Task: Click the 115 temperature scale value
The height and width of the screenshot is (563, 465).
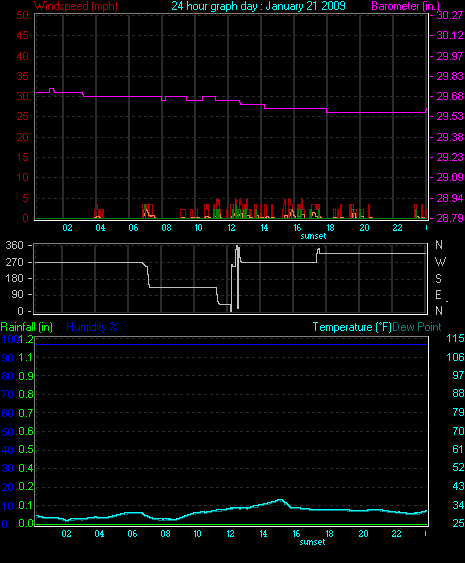Action: (455, 338)
